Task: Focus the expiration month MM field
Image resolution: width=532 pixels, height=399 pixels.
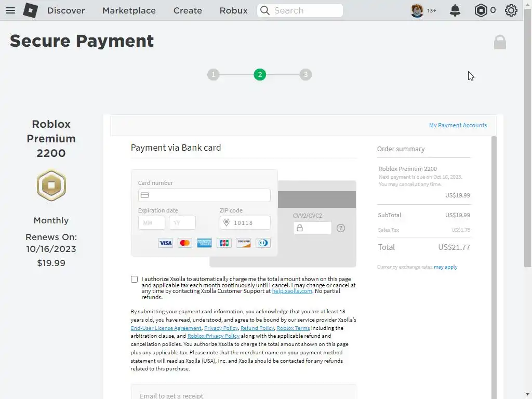Action: (152, 222)
